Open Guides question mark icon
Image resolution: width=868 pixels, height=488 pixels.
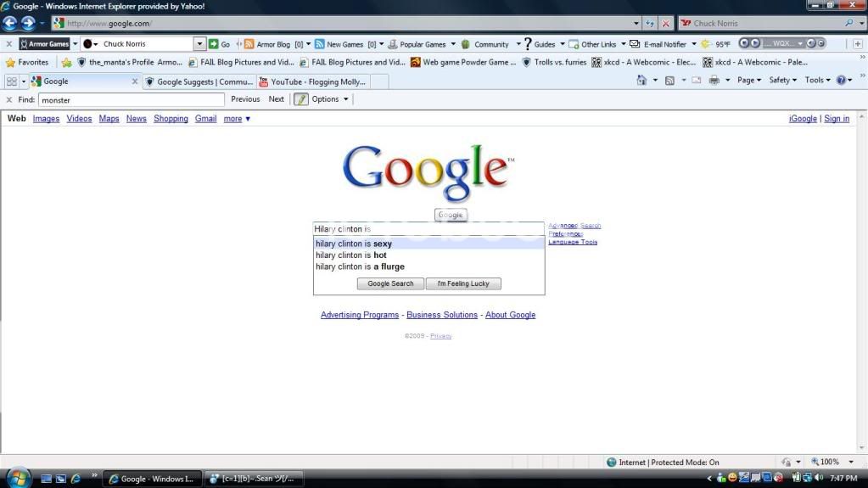coord(528,44)
